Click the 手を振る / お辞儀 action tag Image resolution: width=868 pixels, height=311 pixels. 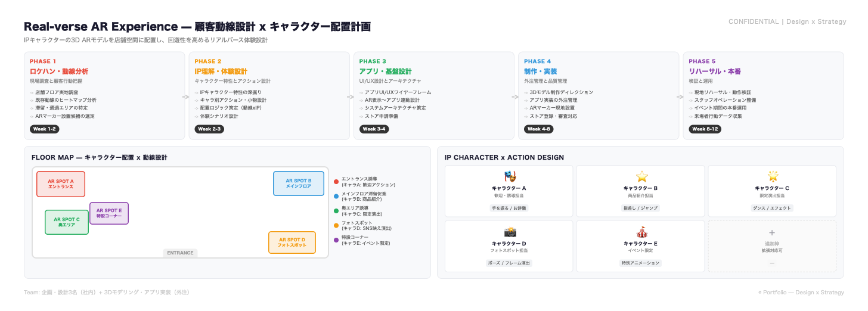tap(509, 208)
